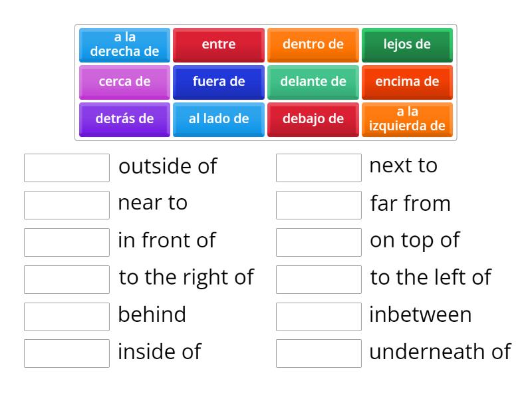Click the answer box beside 'near to'

[66, 203]
